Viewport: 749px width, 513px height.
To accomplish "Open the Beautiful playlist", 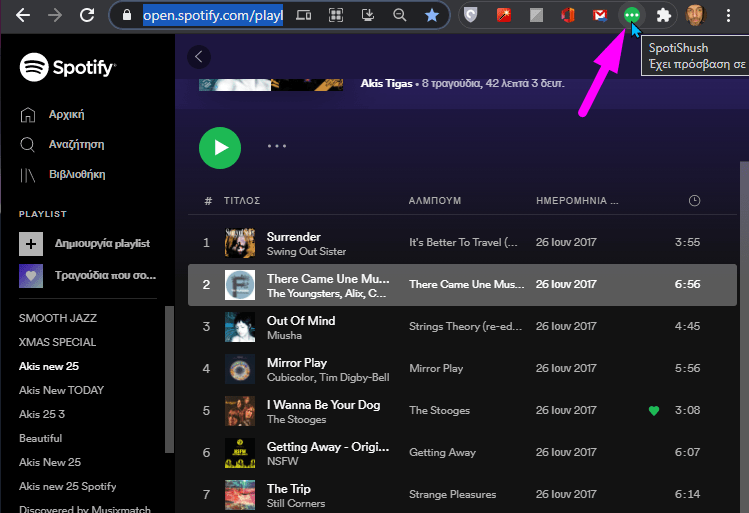I will 41,438.
